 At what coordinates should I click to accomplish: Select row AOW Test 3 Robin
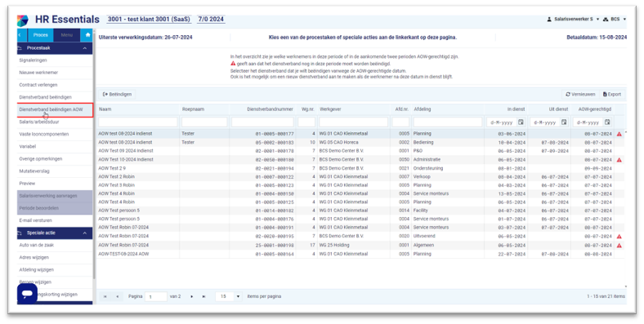coord(360,185)
